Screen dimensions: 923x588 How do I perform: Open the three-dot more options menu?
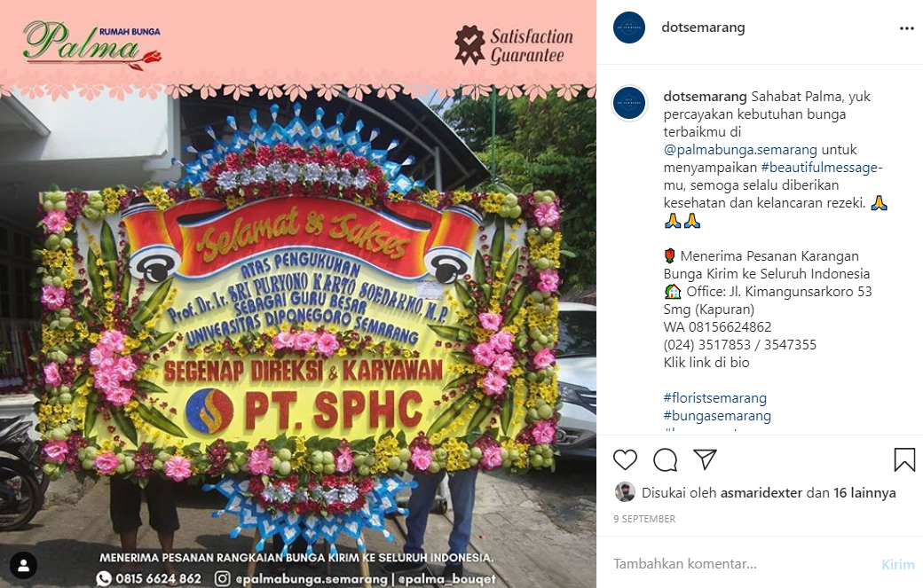pyautogui.click(x=906, y=28)
